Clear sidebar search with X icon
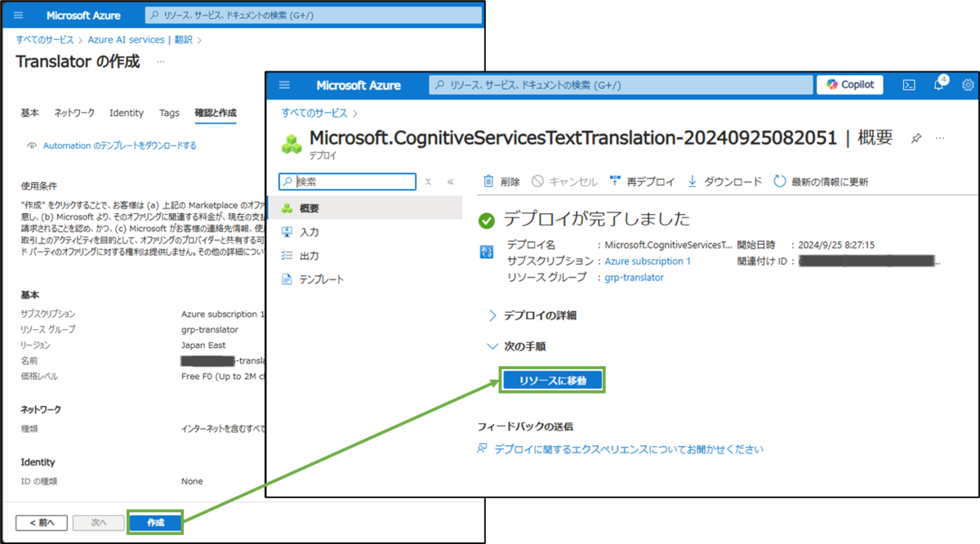 428,181
